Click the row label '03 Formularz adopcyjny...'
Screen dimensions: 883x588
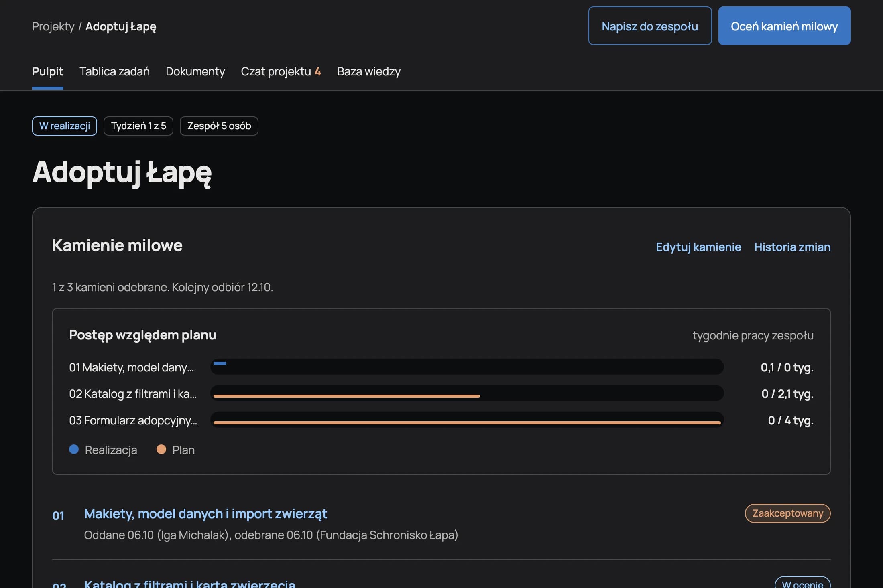(133, 420)
